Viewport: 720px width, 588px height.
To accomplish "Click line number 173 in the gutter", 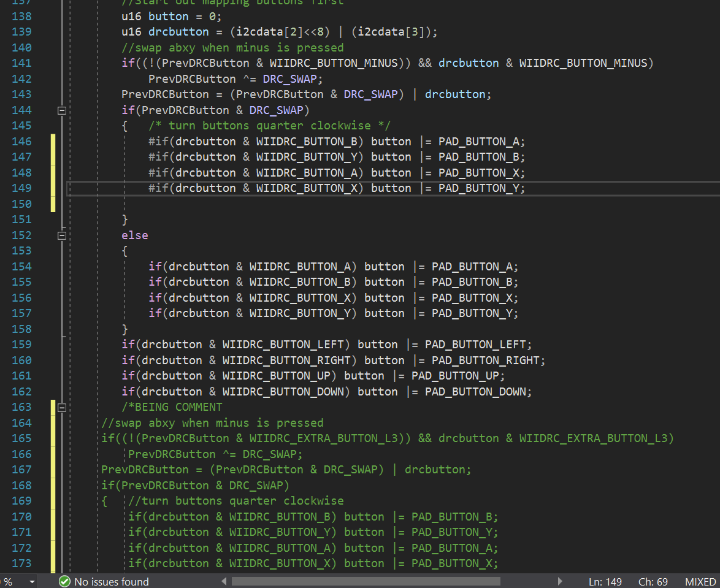I will click(21, 563).
